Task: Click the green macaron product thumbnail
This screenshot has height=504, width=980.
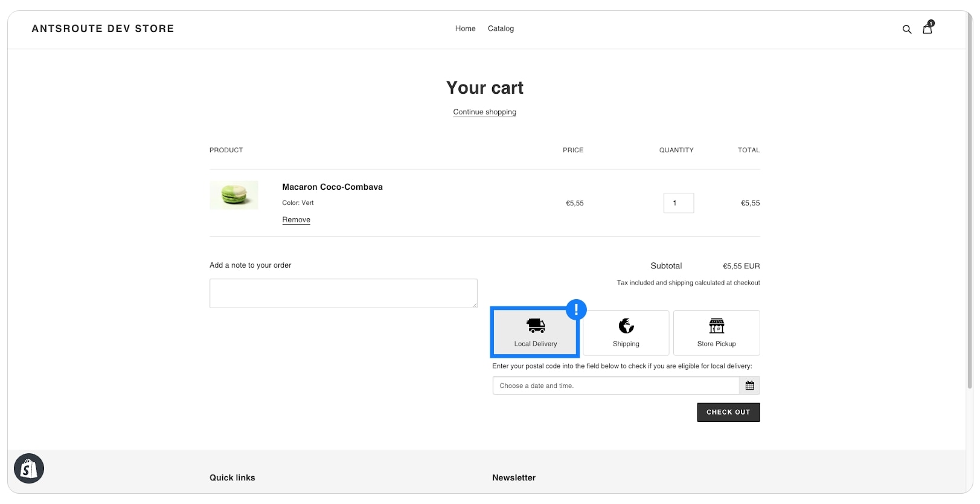Action: coord(234,195)
